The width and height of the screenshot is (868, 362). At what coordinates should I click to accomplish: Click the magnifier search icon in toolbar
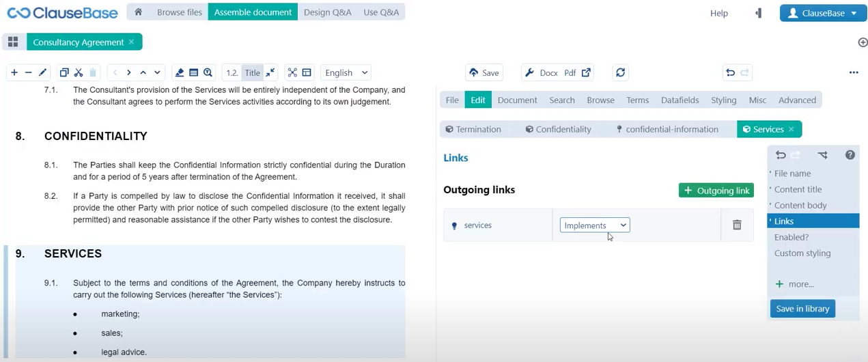point(208,72)
